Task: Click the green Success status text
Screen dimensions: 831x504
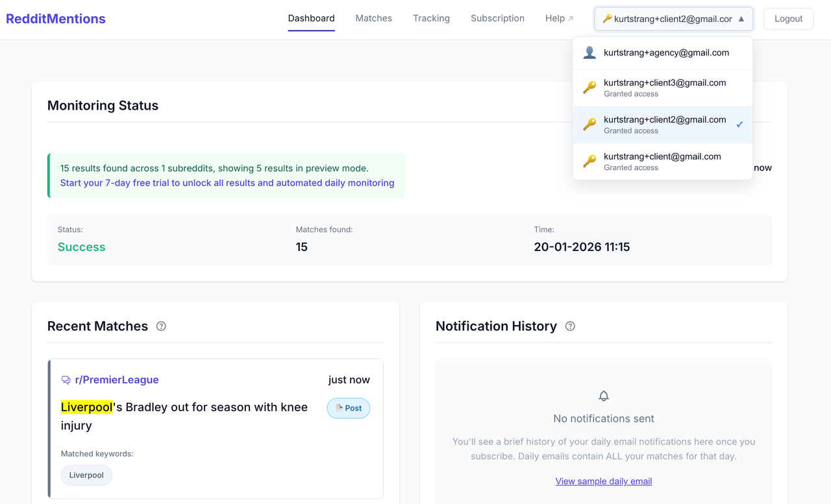Action: pyautogui.click(x=81, y=247)
